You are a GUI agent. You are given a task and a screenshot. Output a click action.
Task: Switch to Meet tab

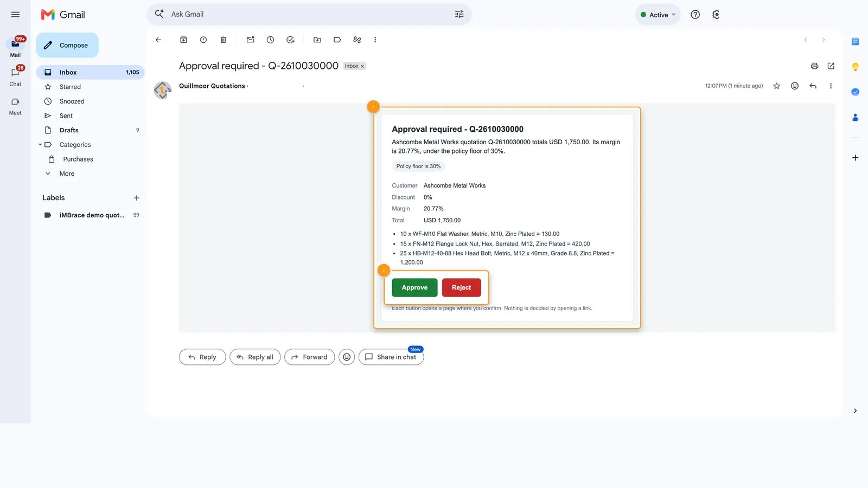click(x=15, y=106)
